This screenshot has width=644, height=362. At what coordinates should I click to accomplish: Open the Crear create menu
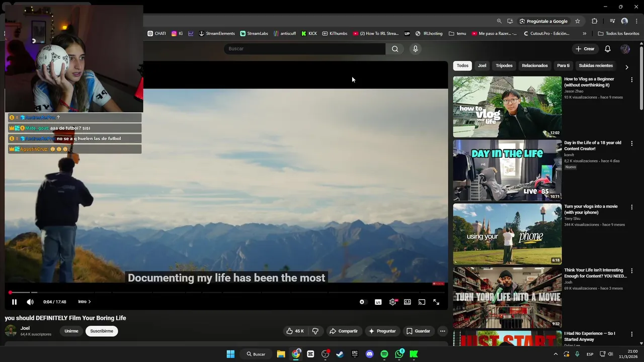pyautogui.click(x=585, y=49)
